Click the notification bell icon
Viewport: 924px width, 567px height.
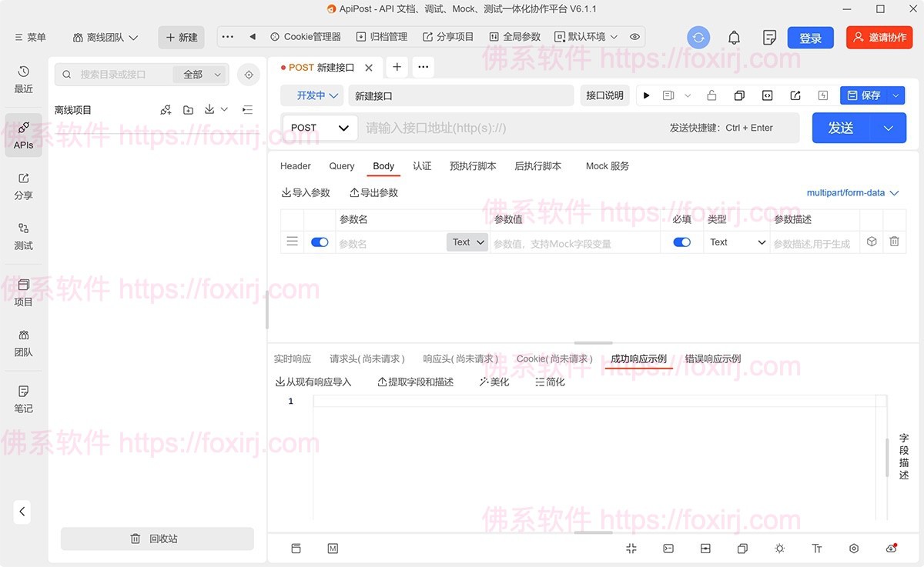tap(734, 38)
